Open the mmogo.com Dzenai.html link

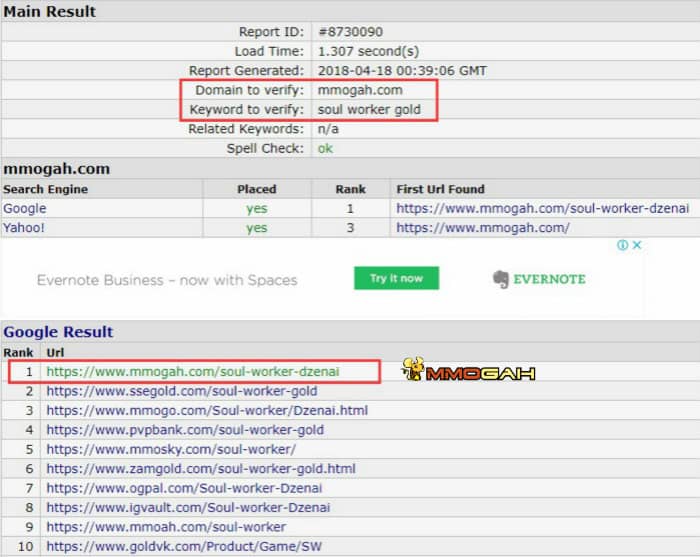207,410
